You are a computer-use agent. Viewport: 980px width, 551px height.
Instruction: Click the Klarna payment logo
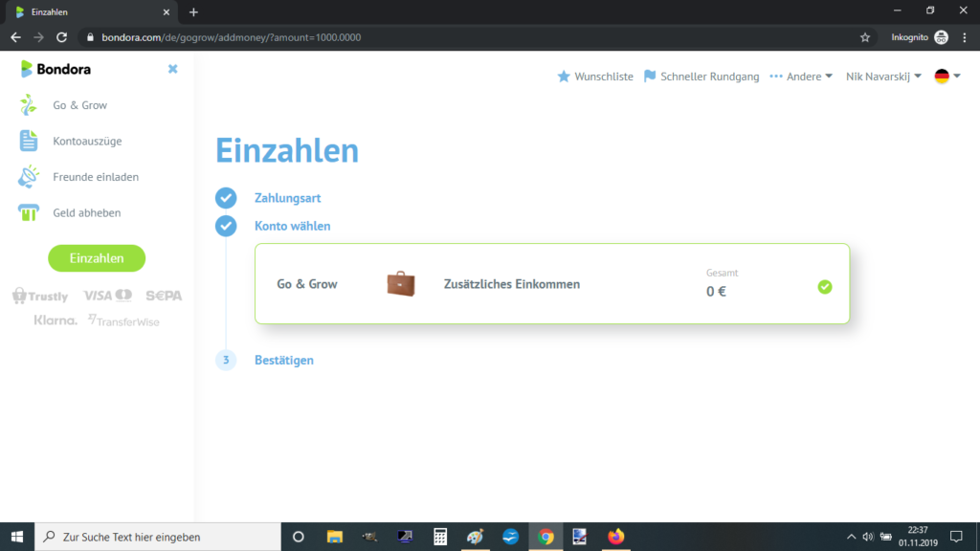coord(56,320)
